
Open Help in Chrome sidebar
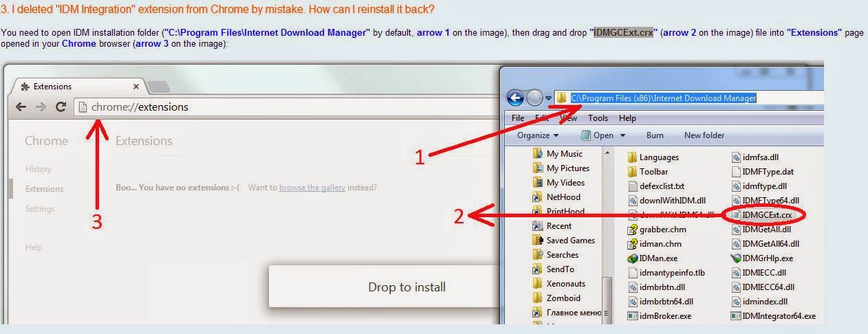click(34, 247)
